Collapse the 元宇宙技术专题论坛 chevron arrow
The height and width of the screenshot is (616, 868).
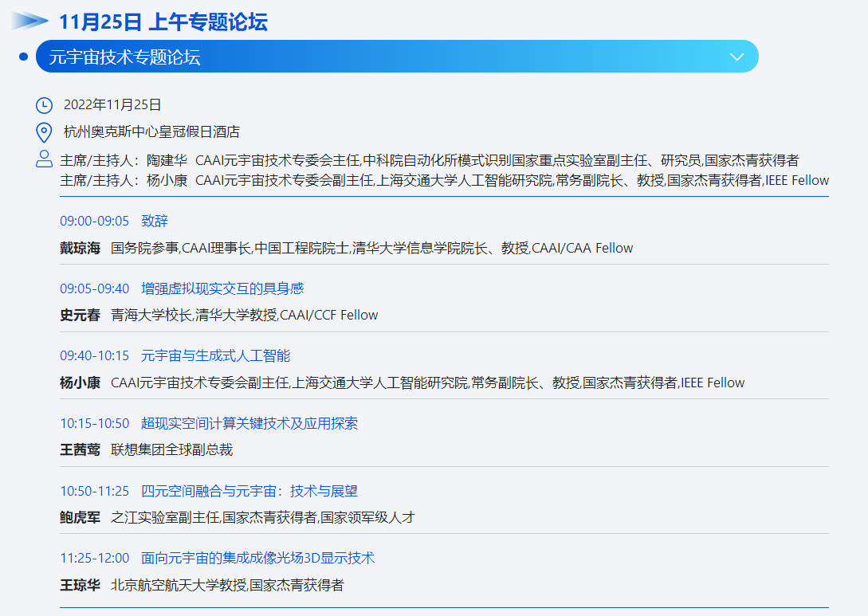click(x=737, y=57)
